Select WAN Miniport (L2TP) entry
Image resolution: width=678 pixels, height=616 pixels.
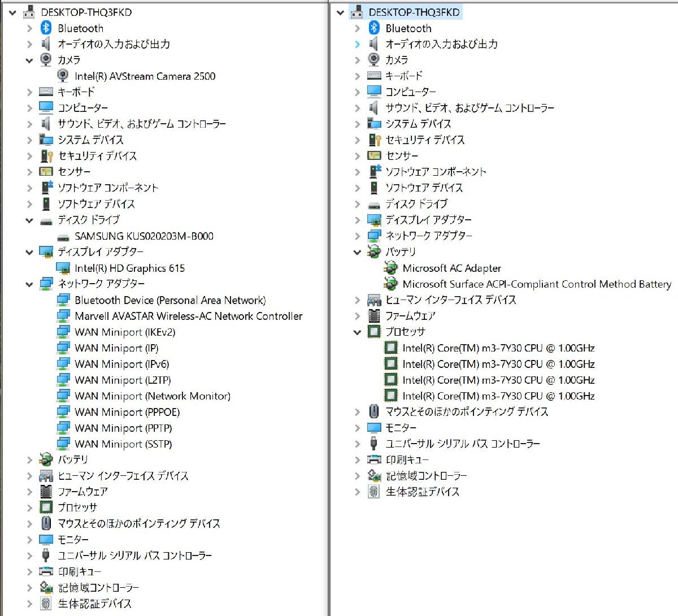(123, 380)
